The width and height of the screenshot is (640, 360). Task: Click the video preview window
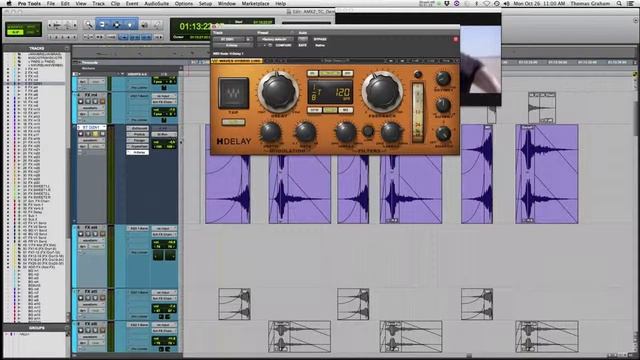pos(480,60)
